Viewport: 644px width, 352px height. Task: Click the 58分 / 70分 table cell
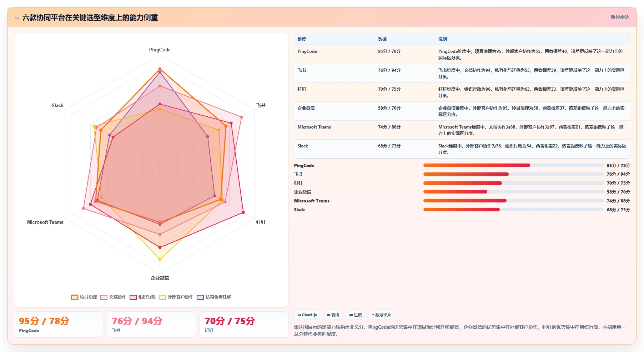[x=389, y=108]
